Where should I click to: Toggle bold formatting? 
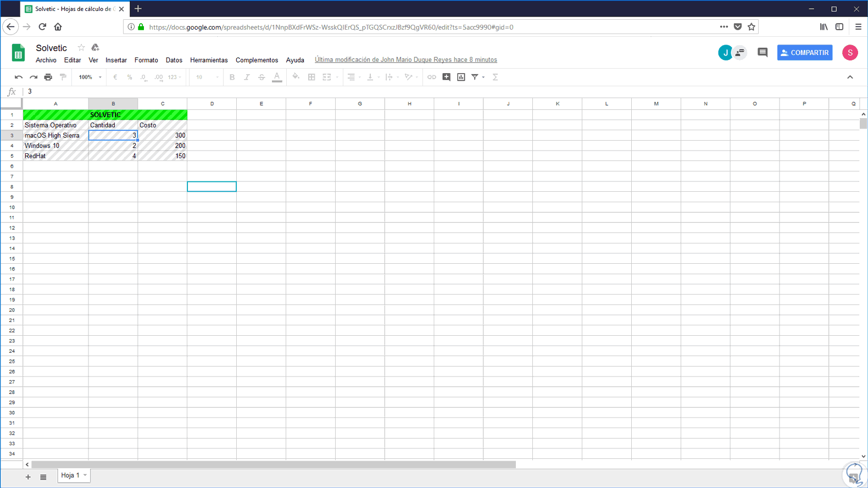232,77
